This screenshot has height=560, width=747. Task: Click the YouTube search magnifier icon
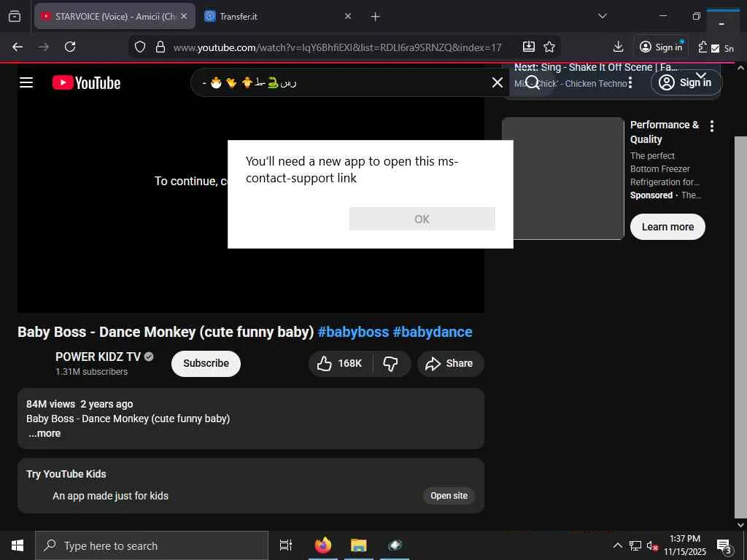point(532,83)
